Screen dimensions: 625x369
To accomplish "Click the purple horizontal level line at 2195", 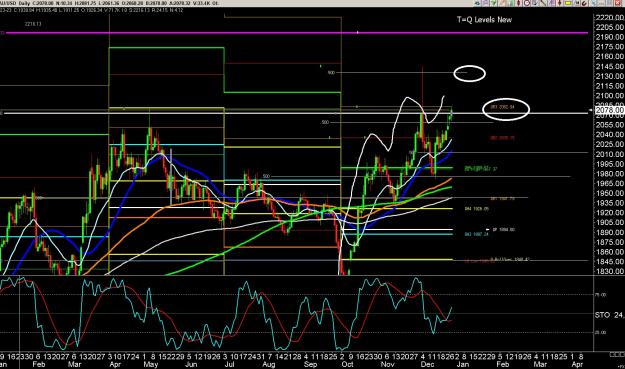I will [297, 33].
